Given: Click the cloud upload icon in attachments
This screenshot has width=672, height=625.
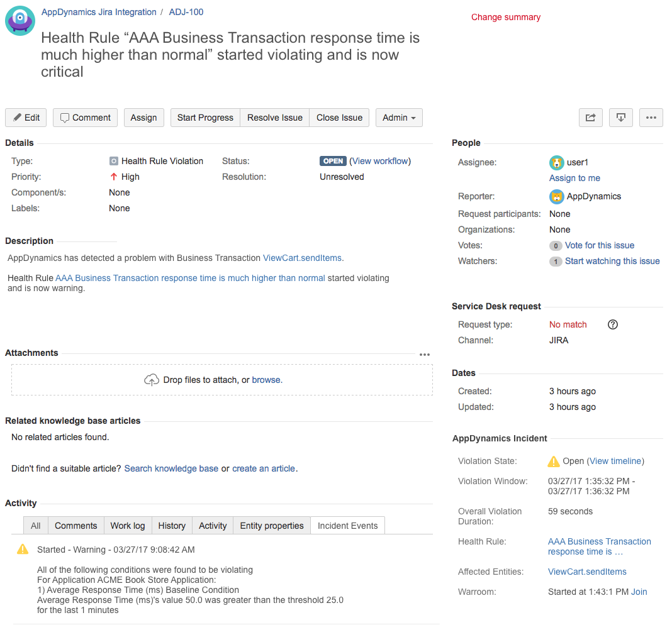Looking at the screenshot, I should [x=151, y=380].
